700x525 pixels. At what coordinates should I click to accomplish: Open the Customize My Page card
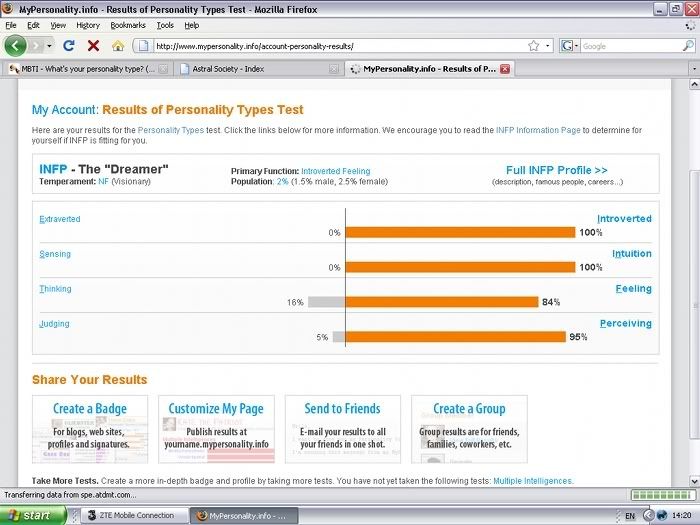click(x=216, y=429)
